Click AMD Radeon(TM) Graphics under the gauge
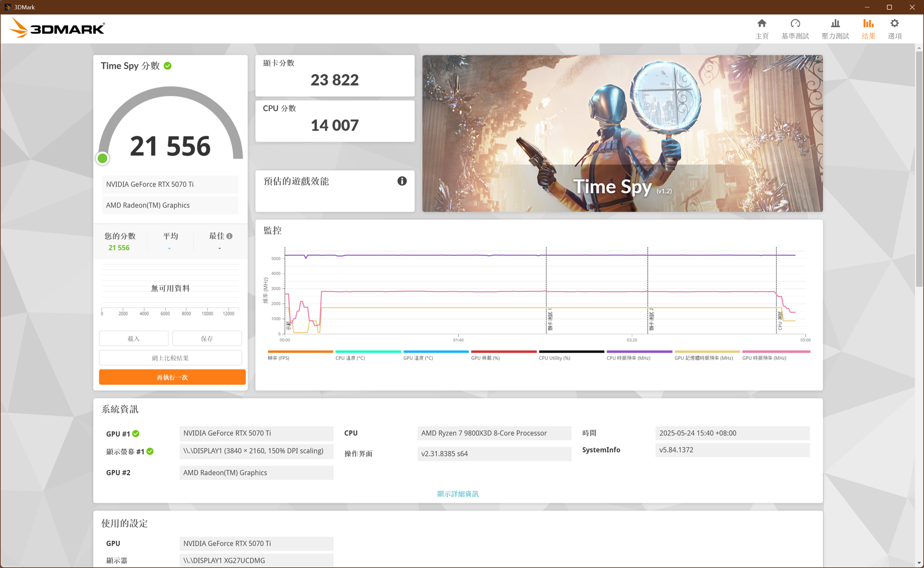Image resolution: width=924 pixels, height=568 pixels. coord(170,205)
